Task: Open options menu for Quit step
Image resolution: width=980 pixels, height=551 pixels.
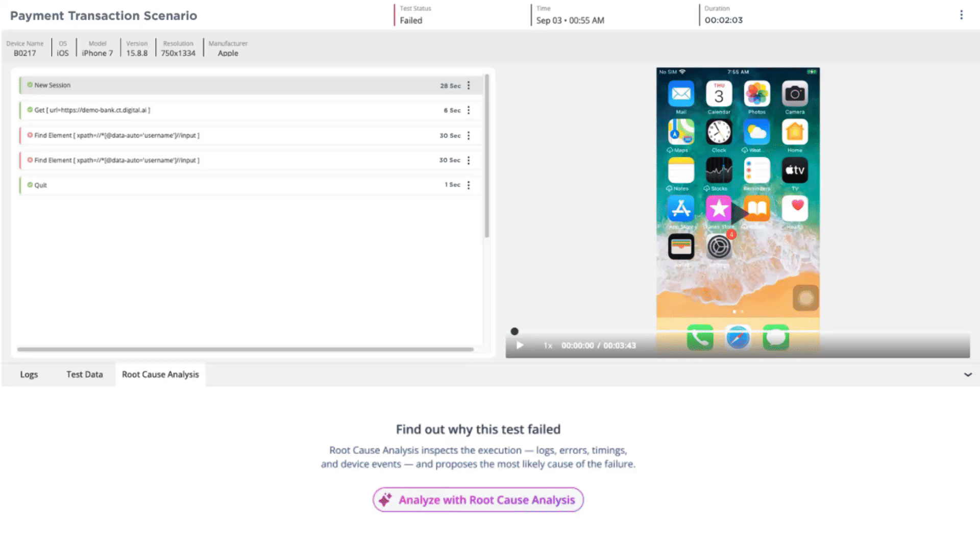Action: tap(469, 185)
